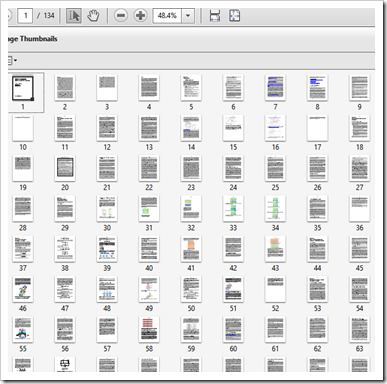Viewport: 387px width, 384px height.
Task: Zoom in with the plus button
Action: [x=140, y=16]
